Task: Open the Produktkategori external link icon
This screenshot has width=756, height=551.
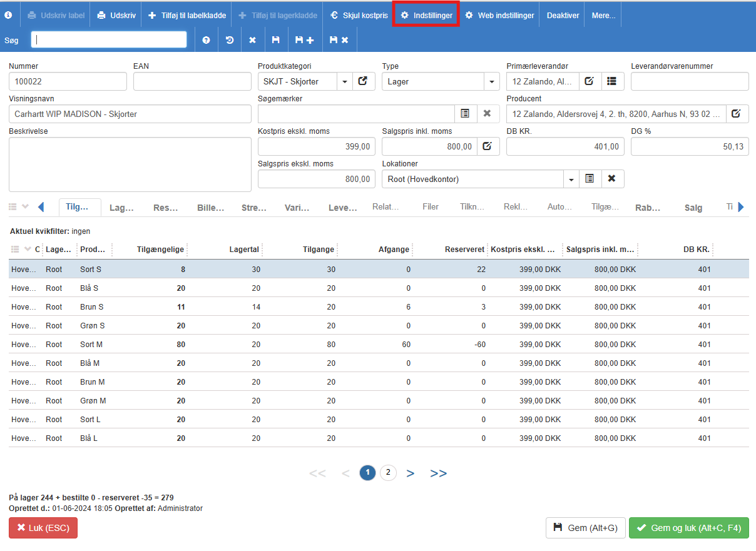Action: 364,81
